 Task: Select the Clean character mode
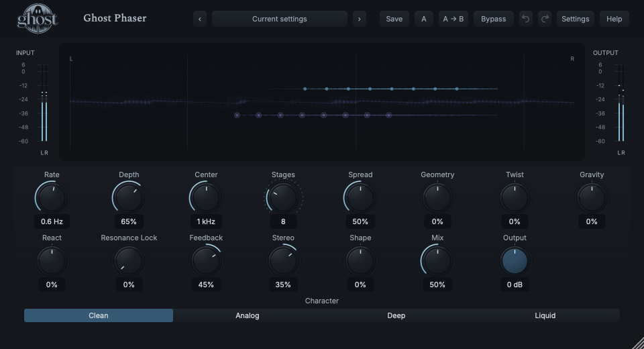click(99, 315)
